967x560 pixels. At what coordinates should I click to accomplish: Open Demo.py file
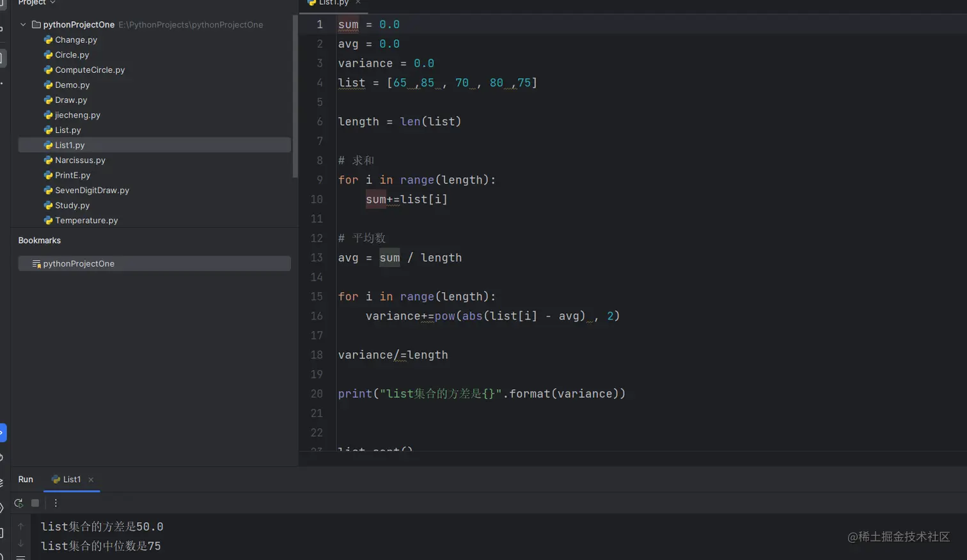click(72, 85)
